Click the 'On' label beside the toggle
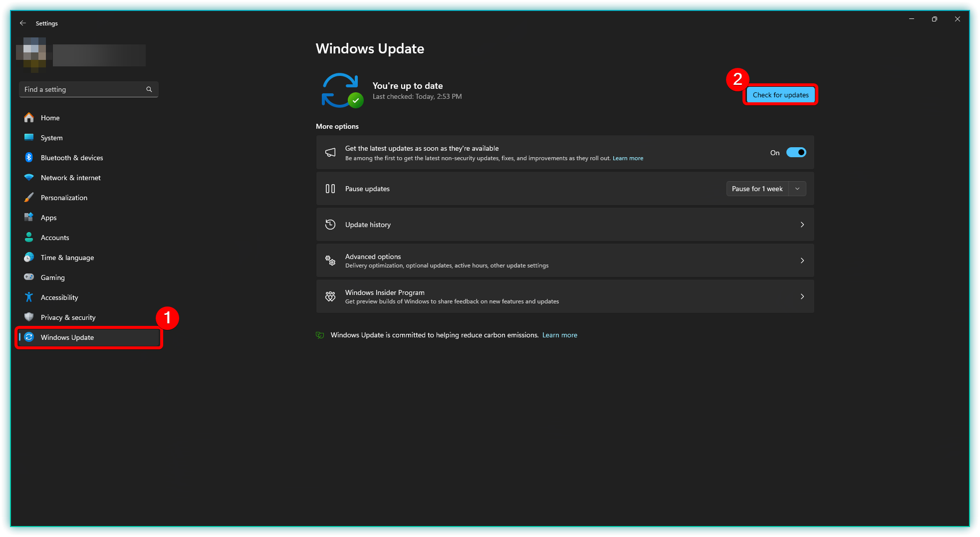Viewport: 980px width, 537px height. click(x=775, y=153)
